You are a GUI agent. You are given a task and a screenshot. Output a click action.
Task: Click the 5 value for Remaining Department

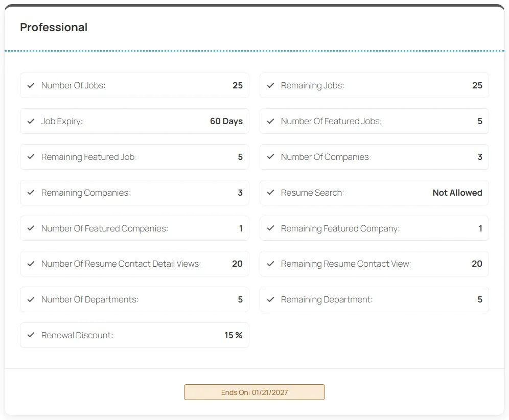[480, 299]
